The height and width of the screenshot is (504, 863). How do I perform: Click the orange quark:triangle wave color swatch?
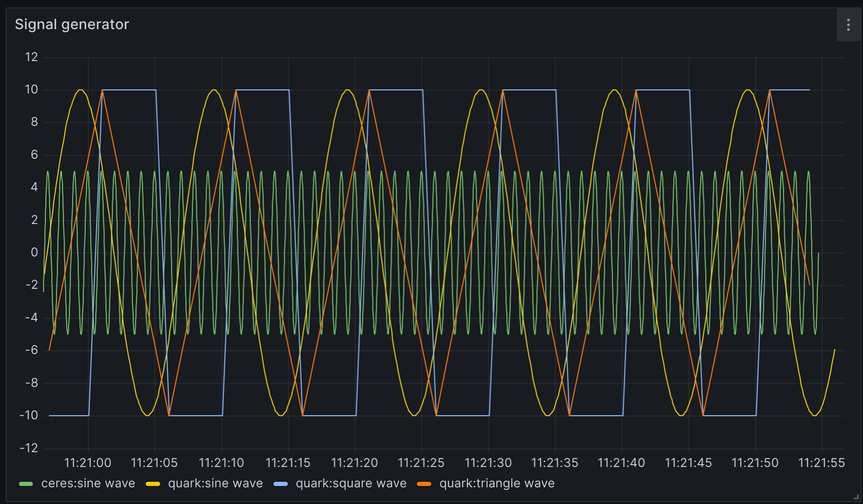(424, 484)
